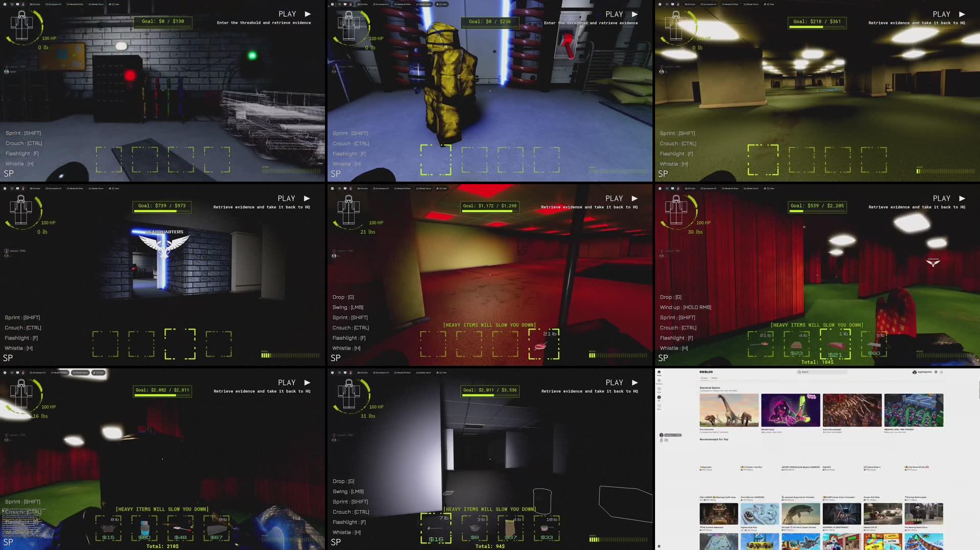Click the Goal $2,011/$3,536 progress bar
Image resolution: width=980 pixels, height=550 pixels.
pos(490,390)
